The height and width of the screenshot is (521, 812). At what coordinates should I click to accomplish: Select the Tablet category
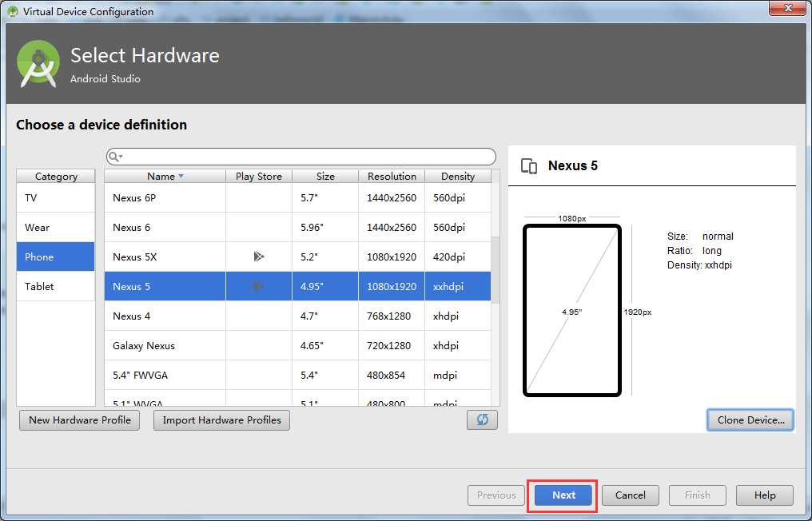click(56, 286)
